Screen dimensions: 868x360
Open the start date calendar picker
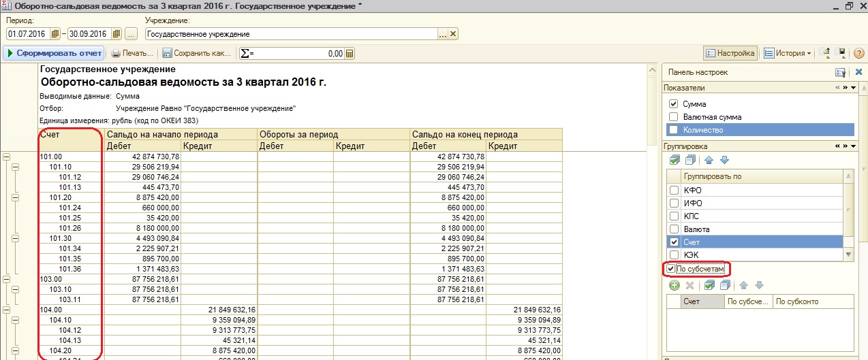[55, 34]
